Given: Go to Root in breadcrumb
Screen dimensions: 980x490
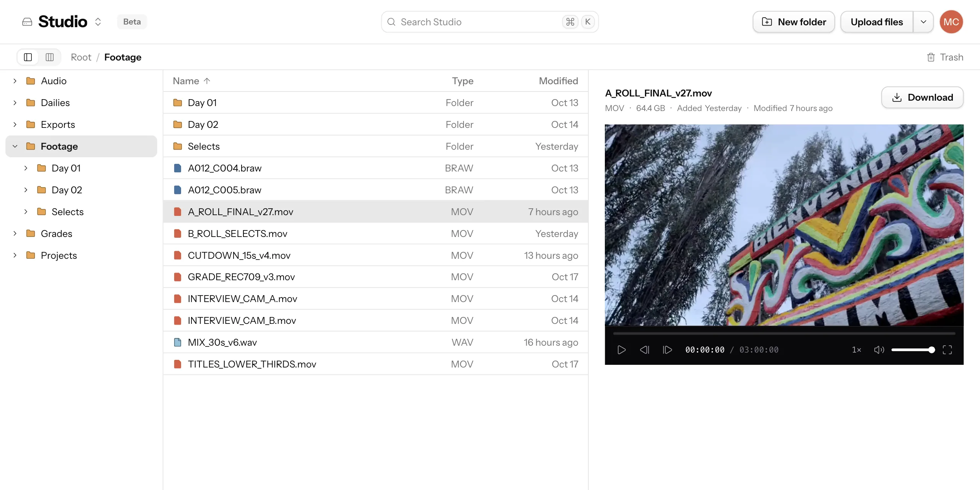Looking at the screenshot, I should coord(81,57).
